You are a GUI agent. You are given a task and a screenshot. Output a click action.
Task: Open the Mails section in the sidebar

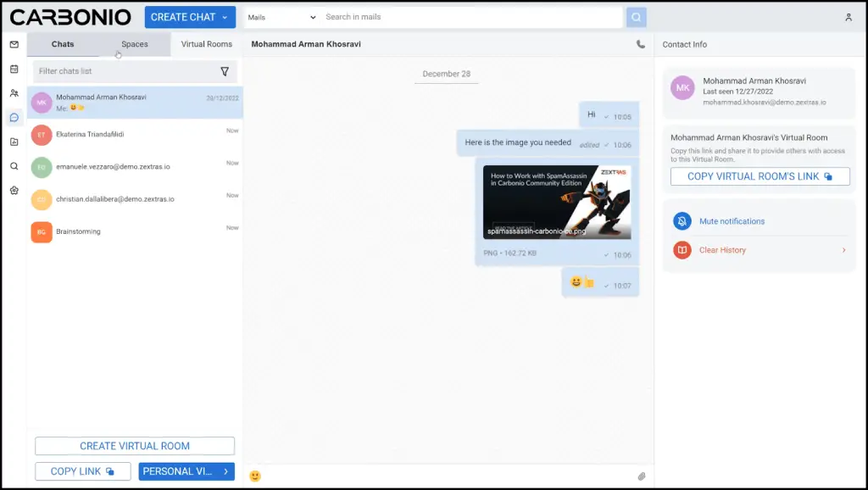[x=14, y=44]
